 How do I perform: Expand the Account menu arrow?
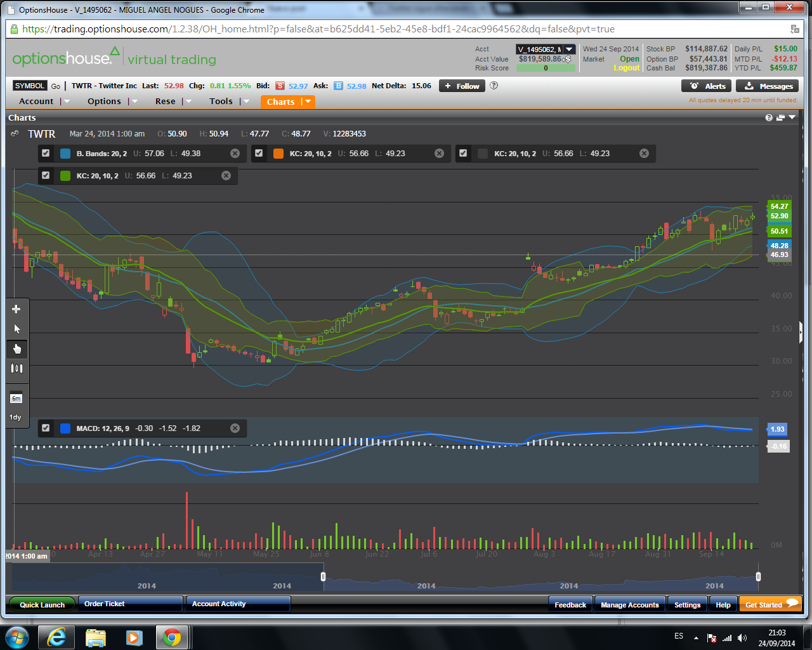[x=67, y=102]
